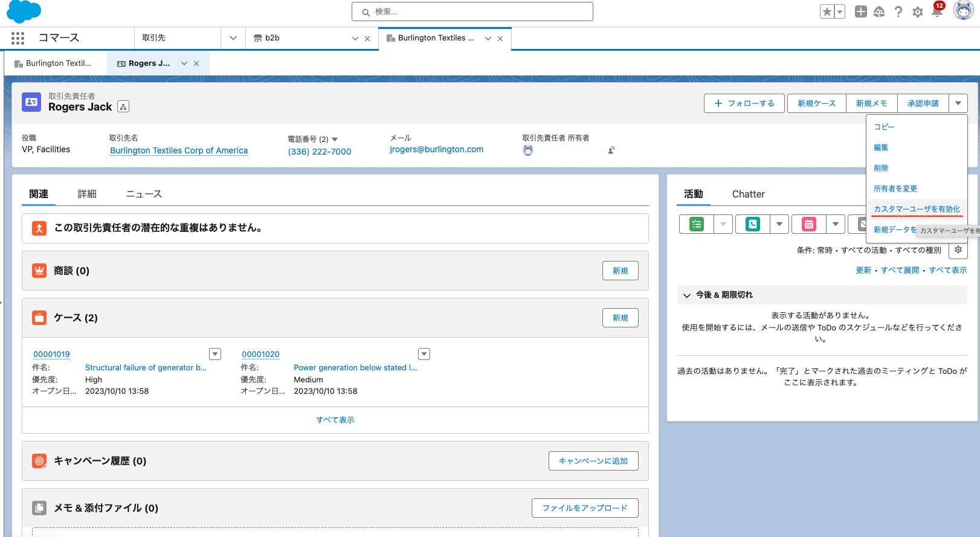Choose 削除 from the actions menu
The height and width of the screenshot is (537, 980).
[881, 168]
